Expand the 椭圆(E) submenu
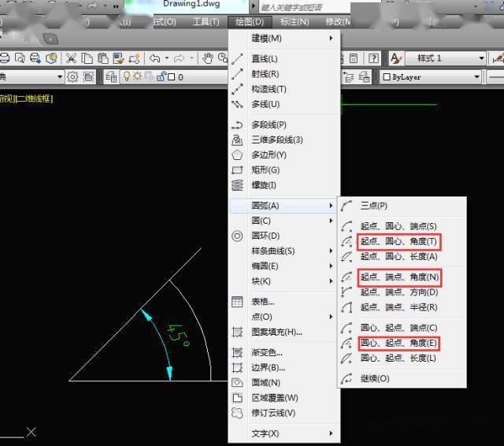This screenshot has height=446, width=504. (x=284, y=266)
